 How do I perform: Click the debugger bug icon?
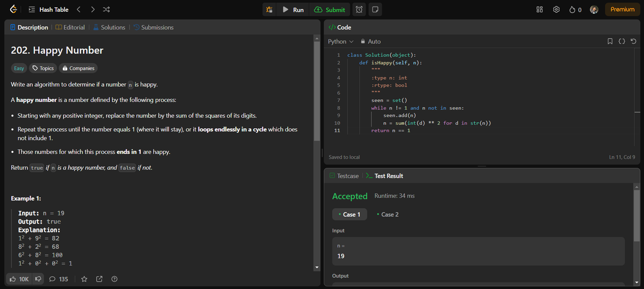point(270,10)
